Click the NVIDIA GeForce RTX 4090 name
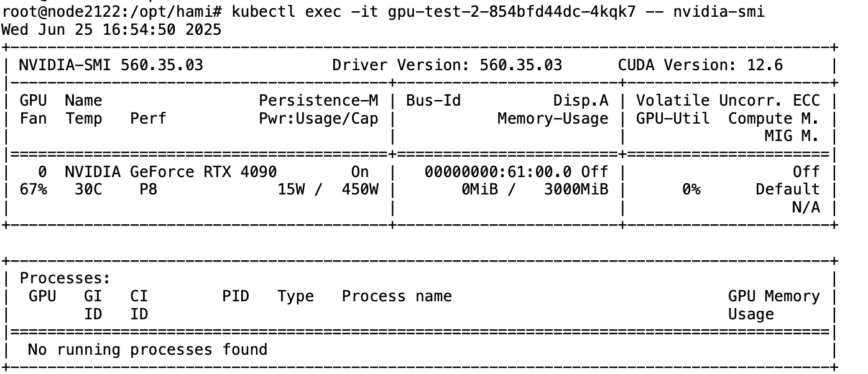Screen dimensions: 868x374 coord(171,171)
